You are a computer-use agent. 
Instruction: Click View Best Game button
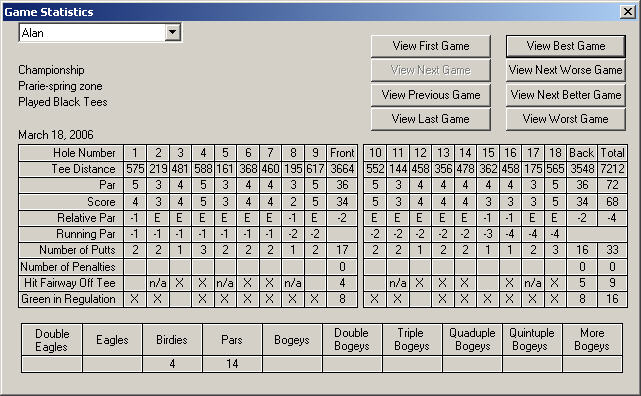pos(566,46)
